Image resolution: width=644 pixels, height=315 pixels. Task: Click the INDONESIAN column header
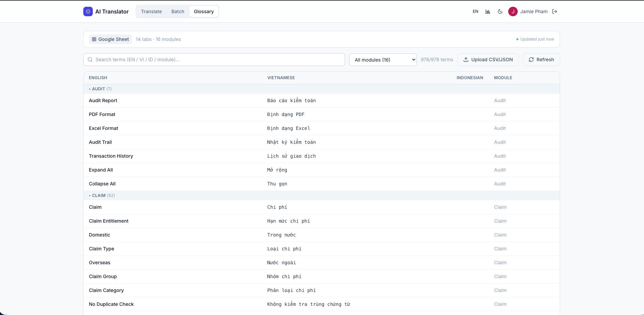(x=470, y=78)
